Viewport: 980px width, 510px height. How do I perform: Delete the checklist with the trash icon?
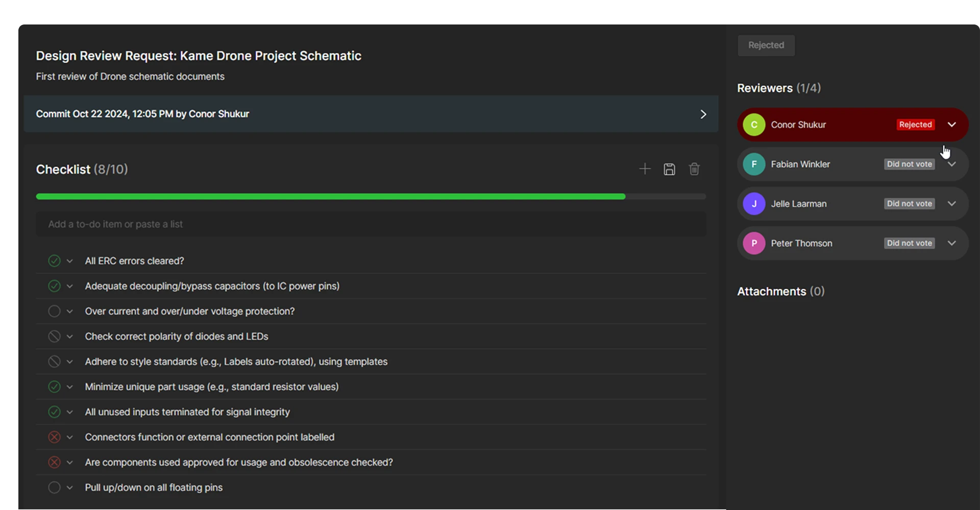coord(694,169)
